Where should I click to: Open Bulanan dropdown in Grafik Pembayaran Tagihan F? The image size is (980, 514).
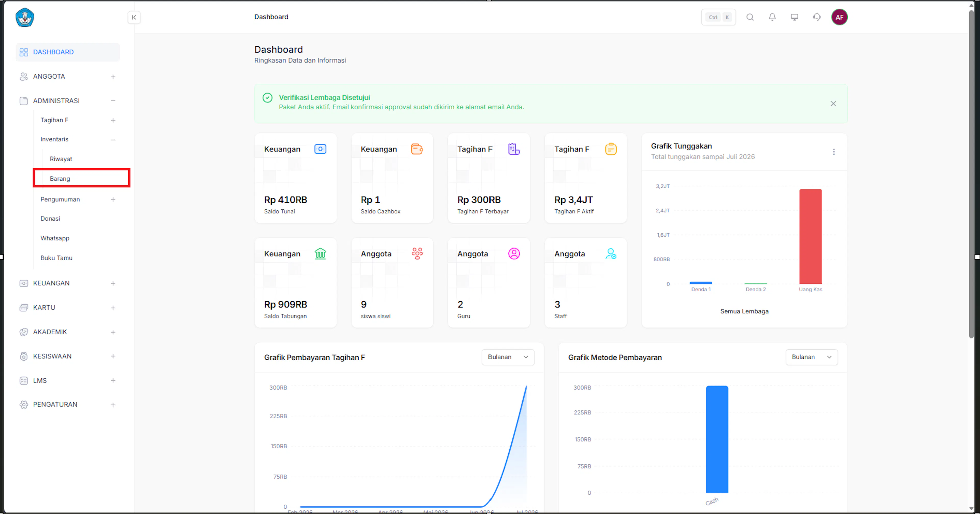point(508,357)
